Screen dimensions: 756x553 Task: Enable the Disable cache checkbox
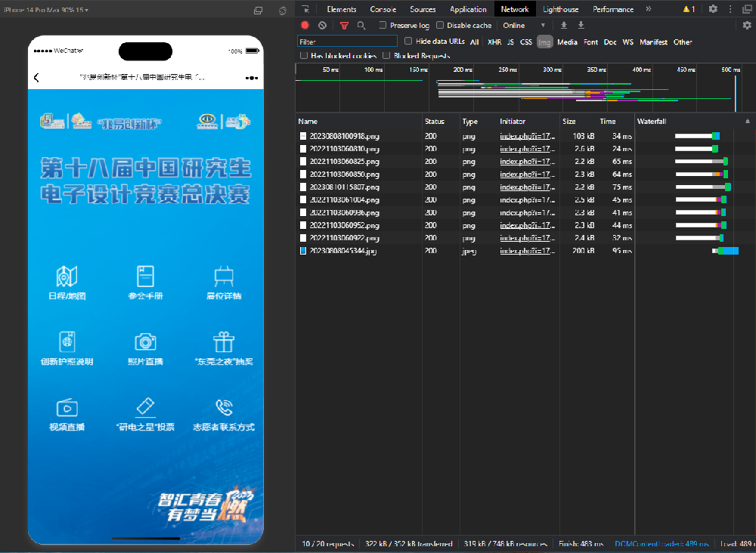point(440,25)
